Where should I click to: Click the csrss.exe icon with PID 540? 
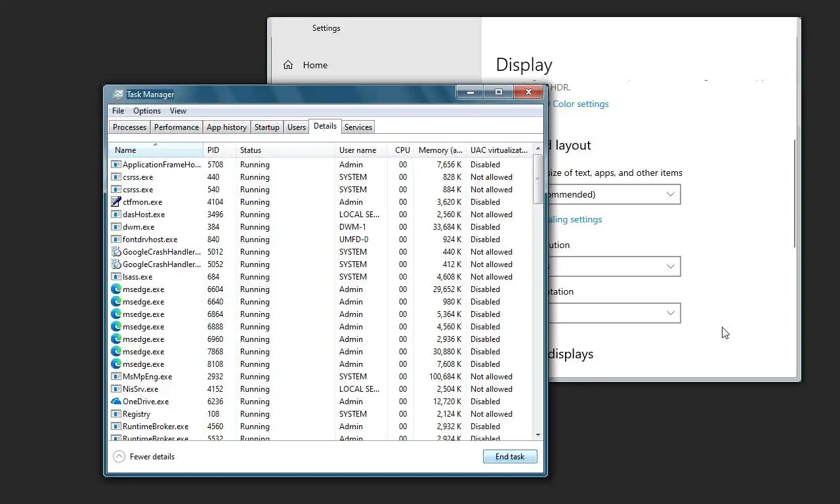(x=116, y=190)
